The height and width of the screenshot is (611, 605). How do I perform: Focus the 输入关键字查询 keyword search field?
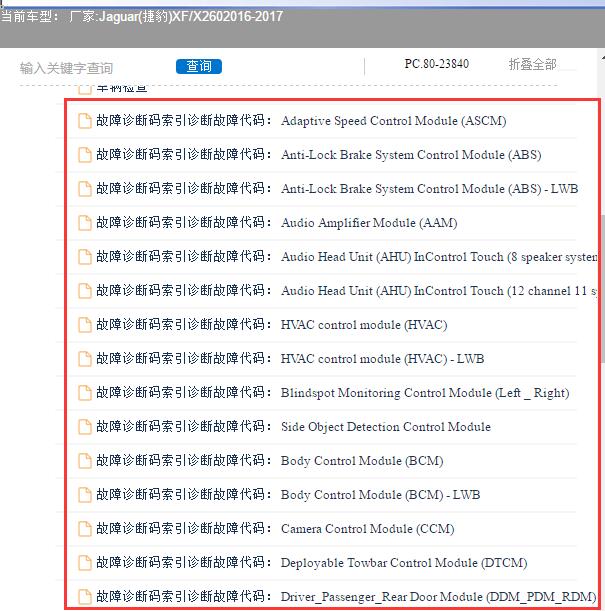pos(66,68)
